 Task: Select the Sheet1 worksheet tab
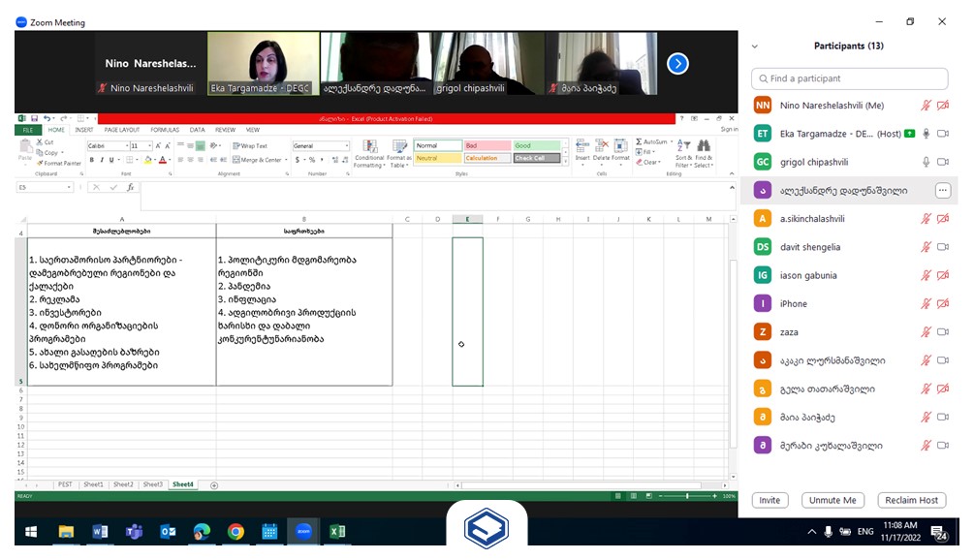(x=93, y=484)
